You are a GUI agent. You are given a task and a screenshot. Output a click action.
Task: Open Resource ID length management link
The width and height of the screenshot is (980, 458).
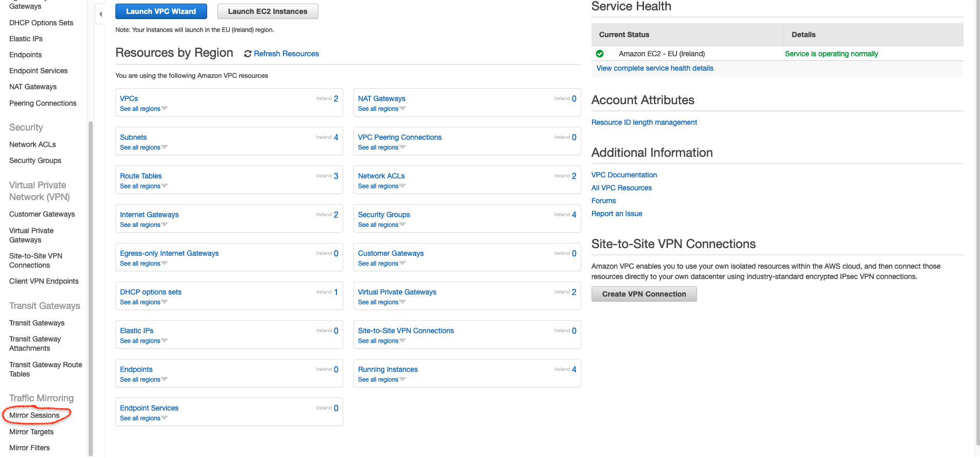(644, 122)
